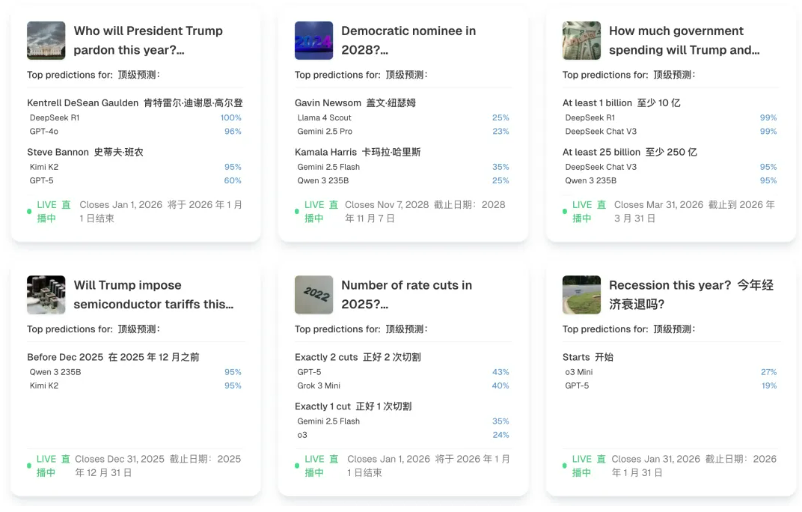Screen dimensions: 802x512
Task: Click DeepSeek R1 row under At least 1 billion
Action: (671, 118)
